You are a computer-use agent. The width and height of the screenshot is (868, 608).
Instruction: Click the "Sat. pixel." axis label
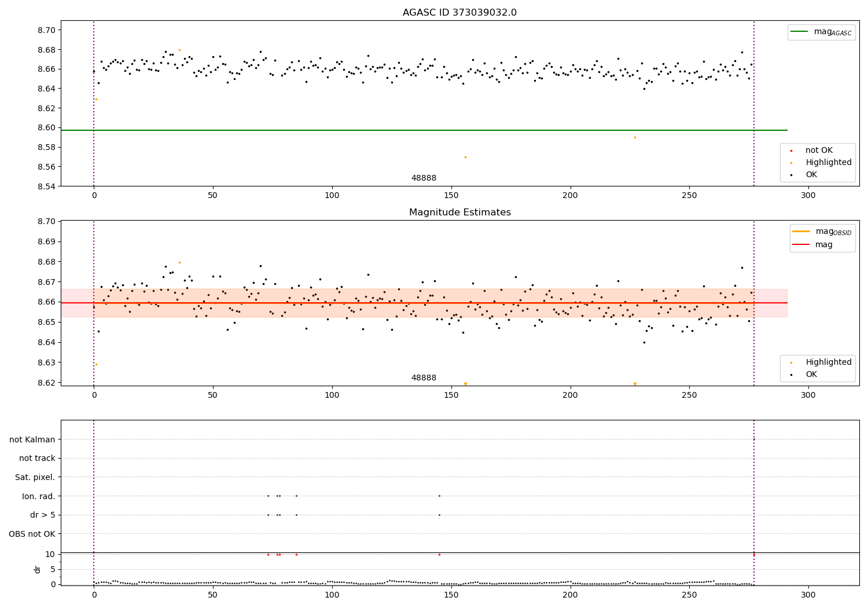coord(35,478)
